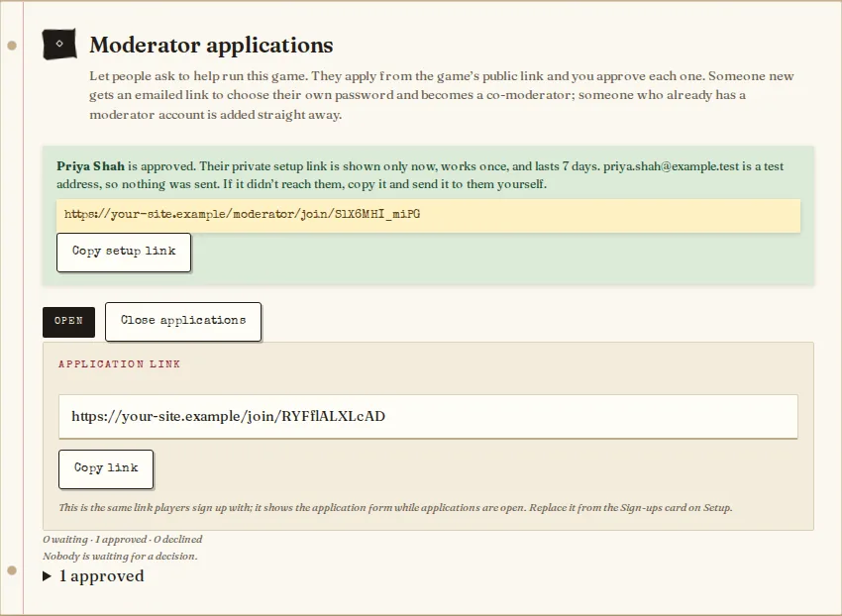Click the OPEN status badge
This screenshot has width=842, height=616.
click(68, 322)
